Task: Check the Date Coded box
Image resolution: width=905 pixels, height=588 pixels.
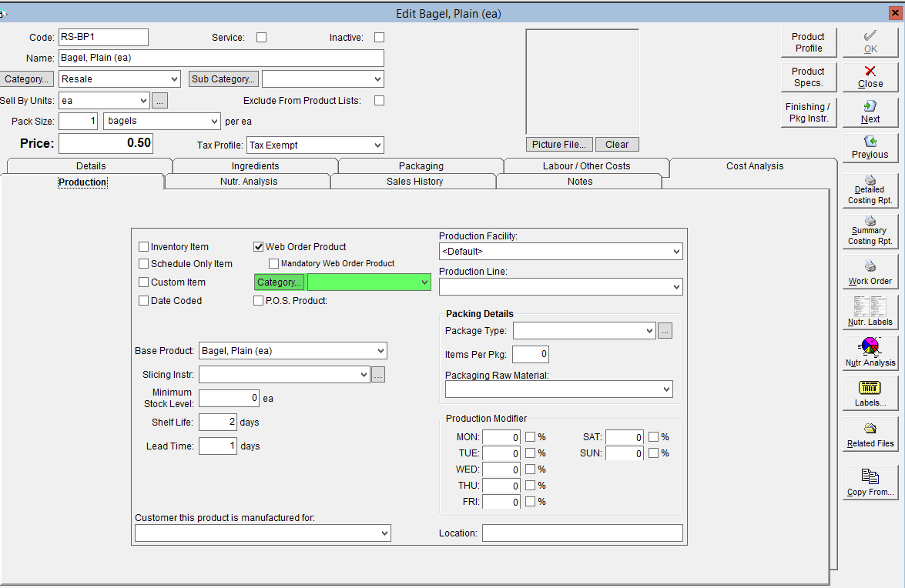Action: pyautogui.click(x=144, y=300)
